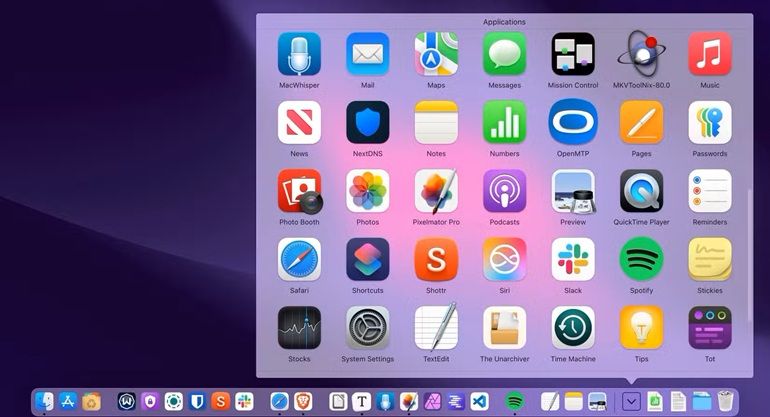Screen dimensions: 770x417
Task: Open the NextDNS app
Action: click(x=367, y=122)
